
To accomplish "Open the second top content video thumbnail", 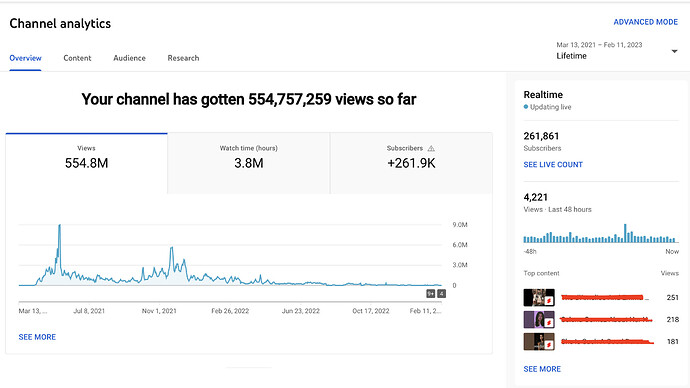I will pyautogui.click(x=539, y=319).
